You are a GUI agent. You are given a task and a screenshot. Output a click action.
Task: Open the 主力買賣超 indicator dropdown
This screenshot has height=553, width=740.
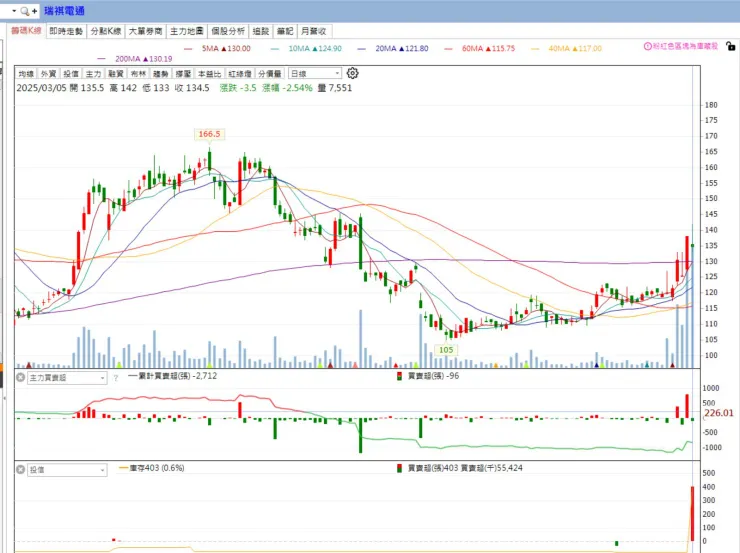67,378
